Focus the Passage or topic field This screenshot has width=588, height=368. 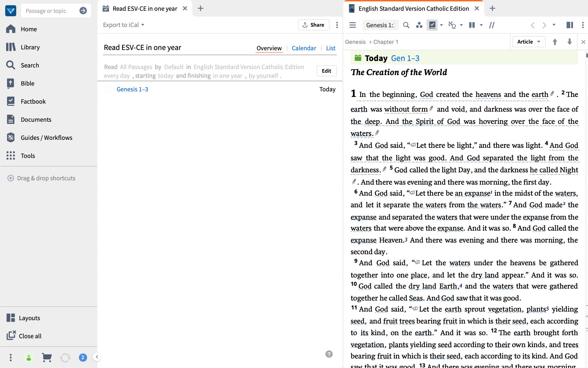click(x=51, y=11)
